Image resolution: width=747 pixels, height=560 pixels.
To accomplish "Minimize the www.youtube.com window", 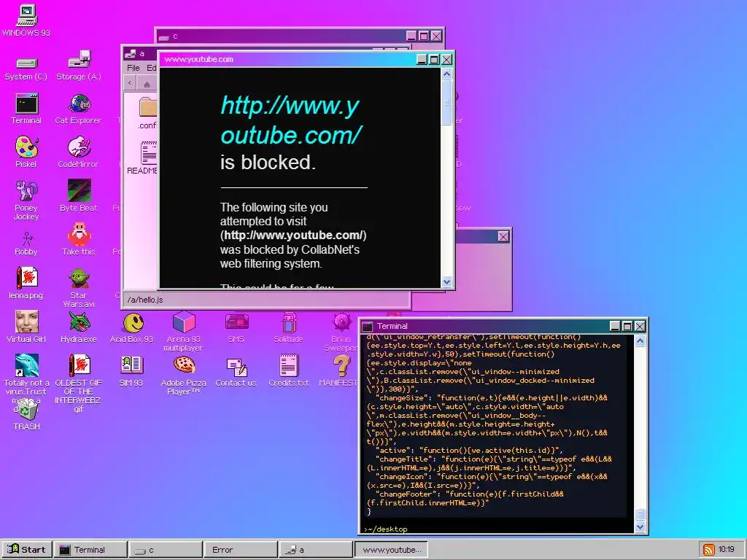I will pos(422,60).
